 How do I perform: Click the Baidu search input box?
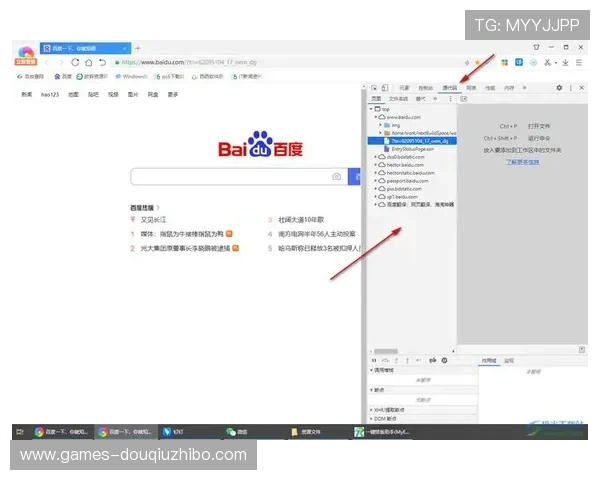click(x=239, y=176)
